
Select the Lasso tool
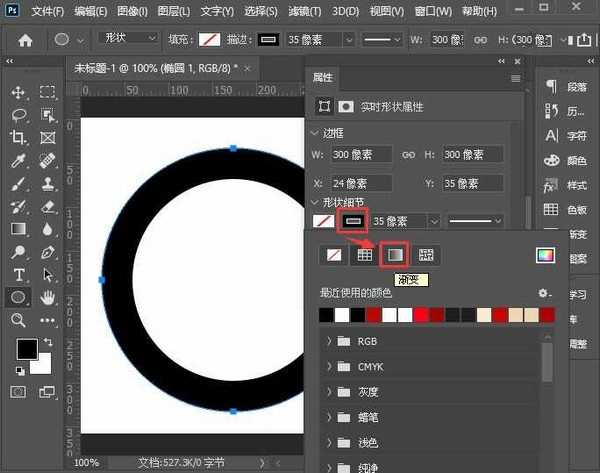click(x=18, y=115)
